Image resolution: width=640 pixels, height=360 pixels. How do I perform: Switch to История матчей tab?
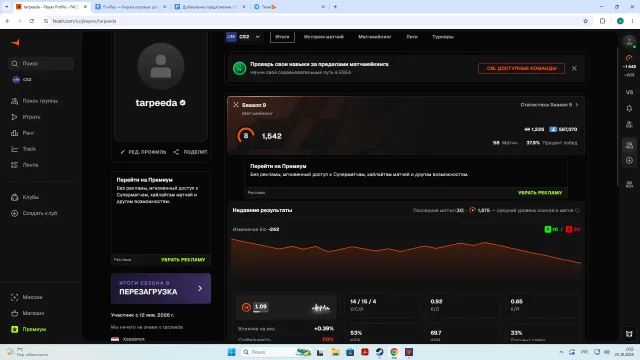[324, 37]
